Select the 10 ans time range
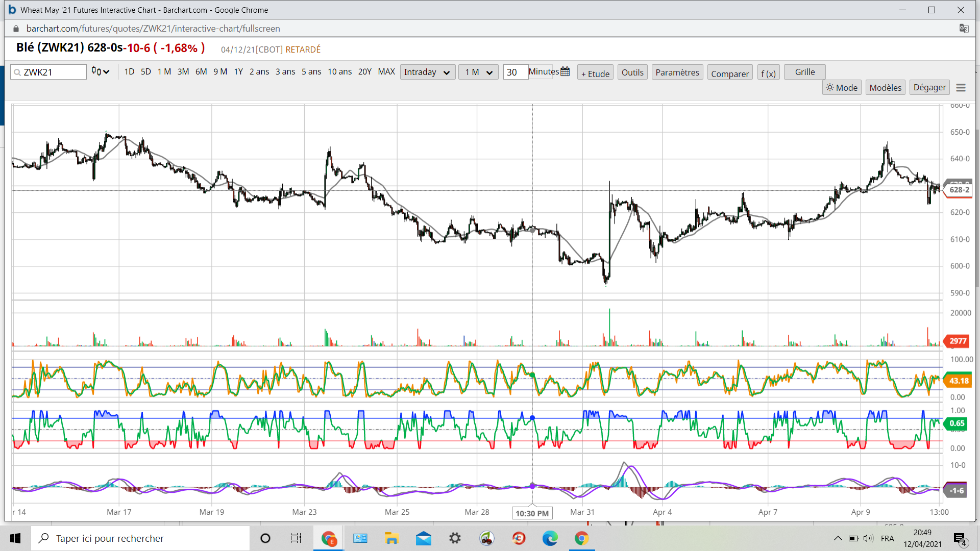The width and height of the screenshot is (980, 551). (339, 72)
